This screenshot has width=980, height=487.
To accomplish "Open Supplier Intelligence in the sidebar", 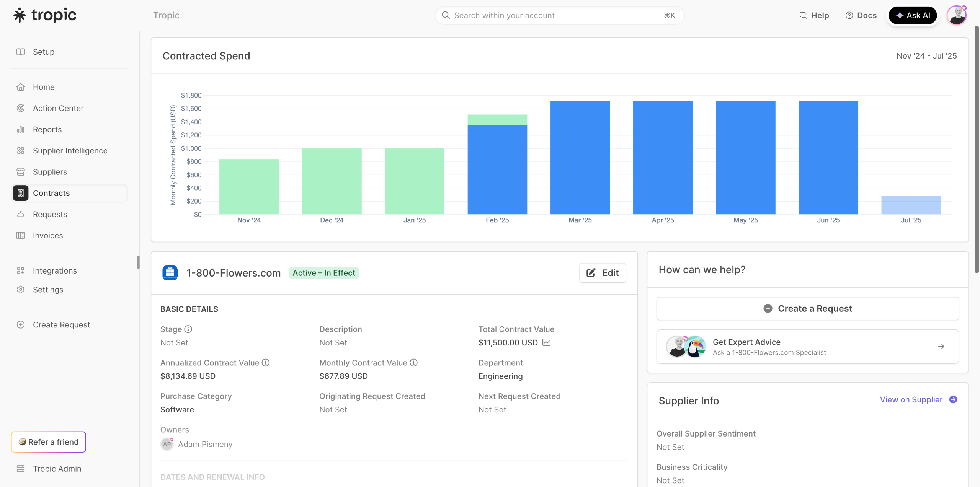I will 70,151.
